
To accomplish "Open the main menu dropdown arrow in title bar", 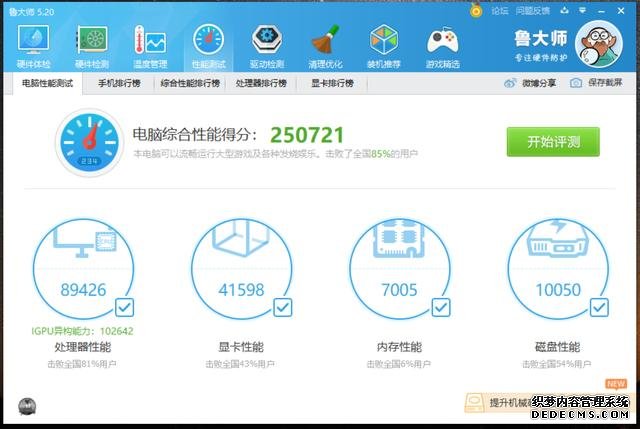I will [x=583, y=11].
